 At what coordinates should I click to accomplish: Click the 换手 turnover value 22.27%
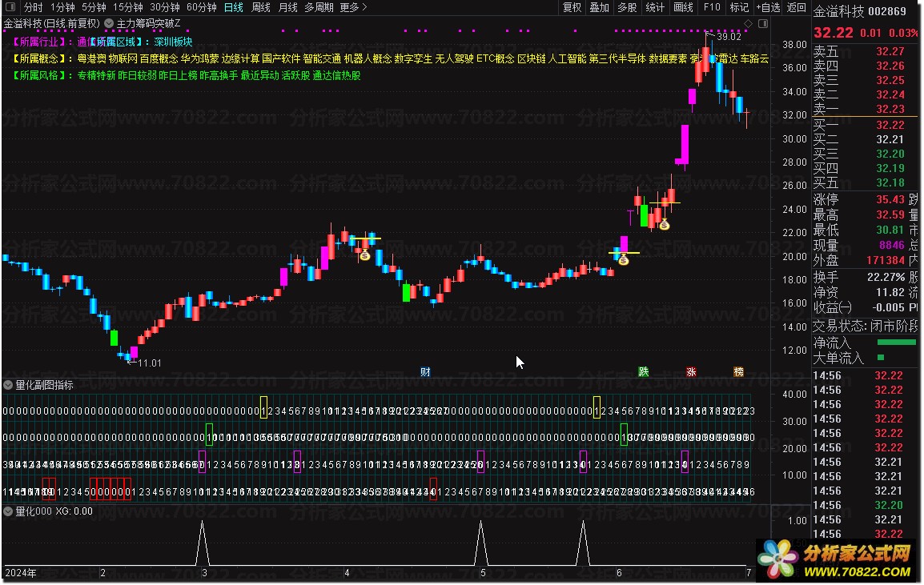(x=886, y=277)
